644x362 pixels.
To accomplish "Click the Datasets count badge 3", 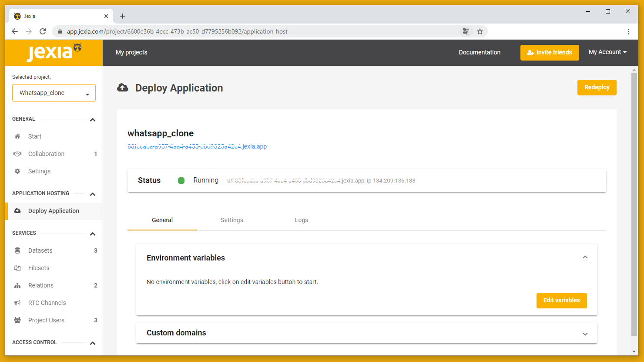I will (96, 250).
